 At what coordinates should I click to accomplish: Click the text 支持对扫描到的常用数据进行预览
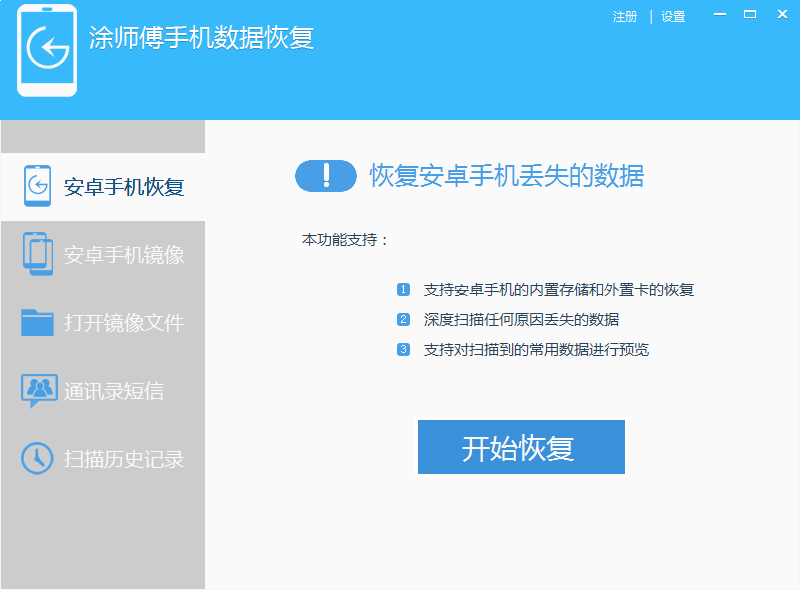pos(536,350)
